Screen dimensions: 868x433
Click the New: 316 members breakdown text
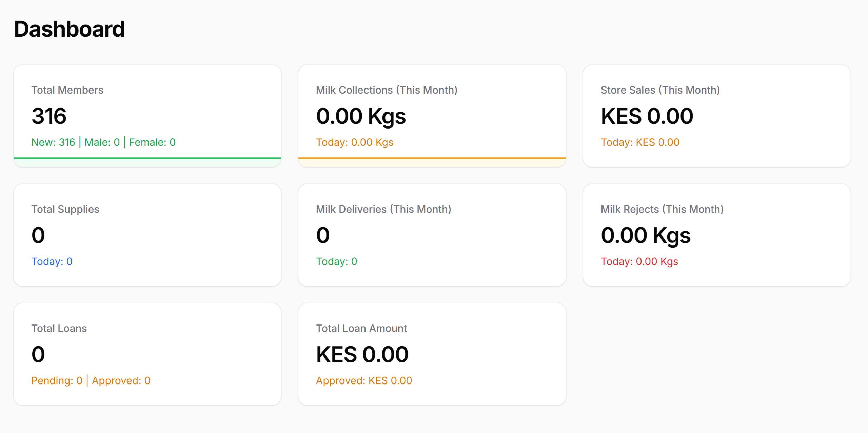point(53,142)
